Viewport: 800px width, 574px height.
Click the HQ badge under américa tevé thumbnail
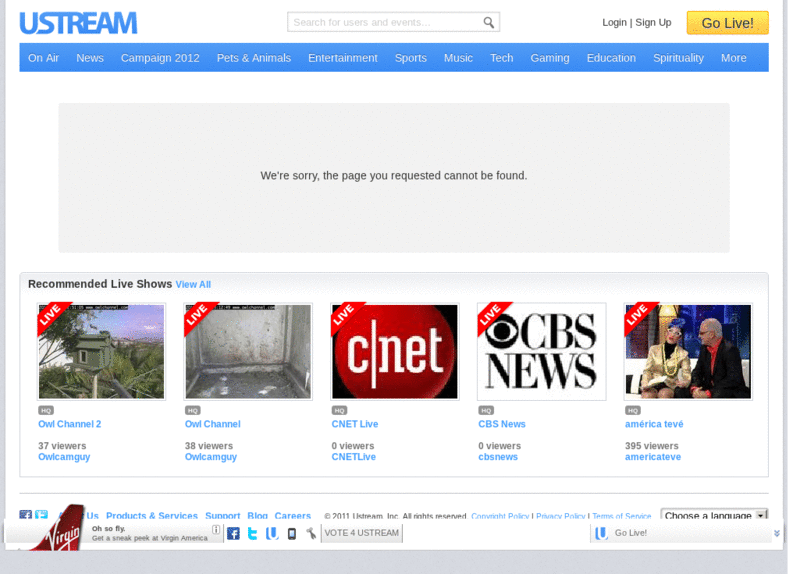click(633, 410)
